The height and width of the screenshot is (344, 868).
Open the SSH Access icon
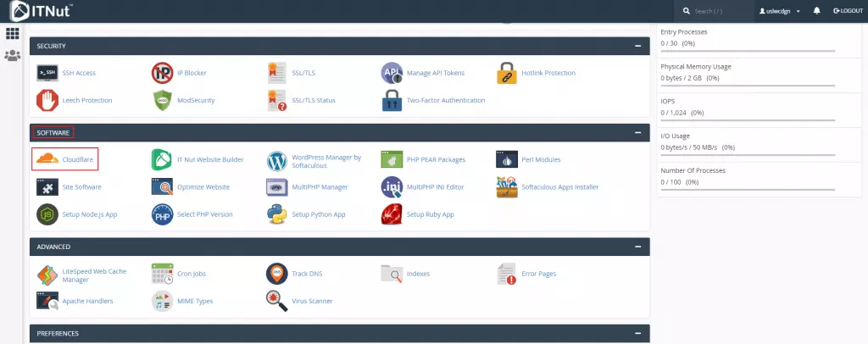[47, 73]
